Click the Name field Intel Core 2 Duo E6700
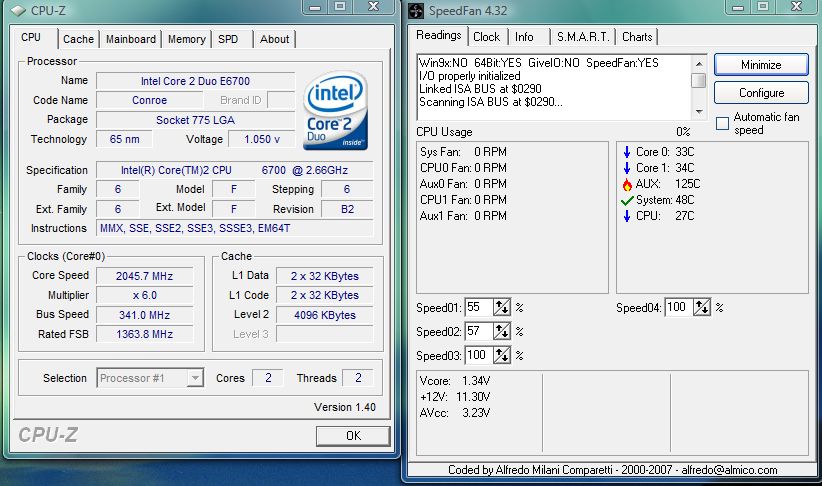The height and width of the screenshot is (486, 822). click(196, 81)
